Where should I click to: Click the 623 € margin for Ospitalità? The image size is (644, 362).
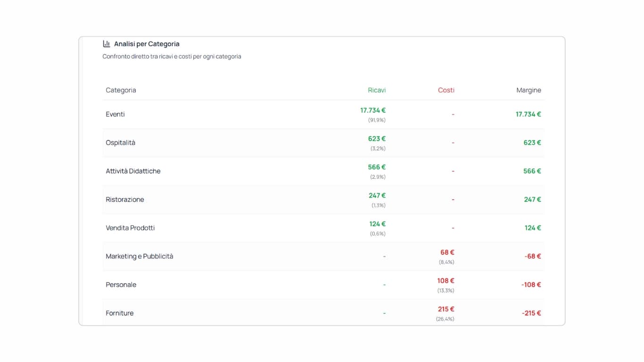tap(533, 142)
